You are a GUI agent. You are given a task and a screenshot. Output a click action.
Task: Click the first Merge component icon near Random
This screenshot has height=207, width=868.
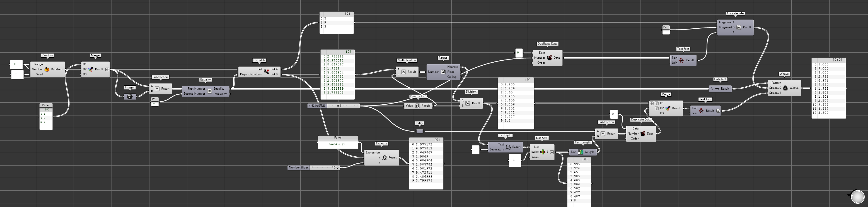pyautogui.click(x=91, y=69)
